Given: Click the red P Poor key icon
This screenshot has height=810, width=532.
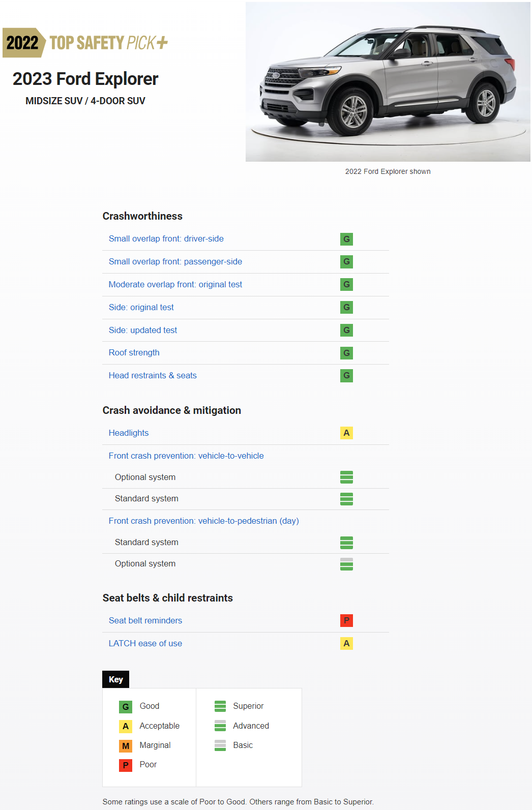Looking at the screenshot, I should (126, 765).
